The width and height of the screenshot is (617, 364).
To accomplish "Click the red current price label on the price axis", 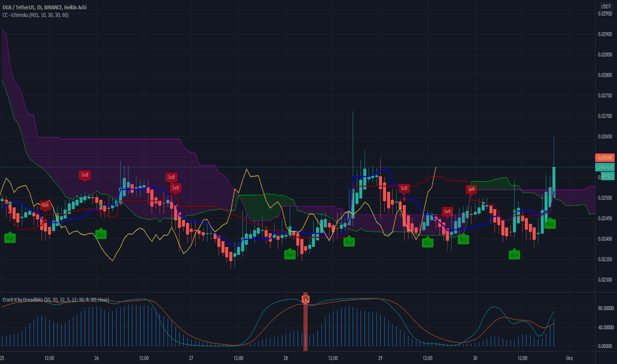I will pyautogui.click(x=605, y=158).
